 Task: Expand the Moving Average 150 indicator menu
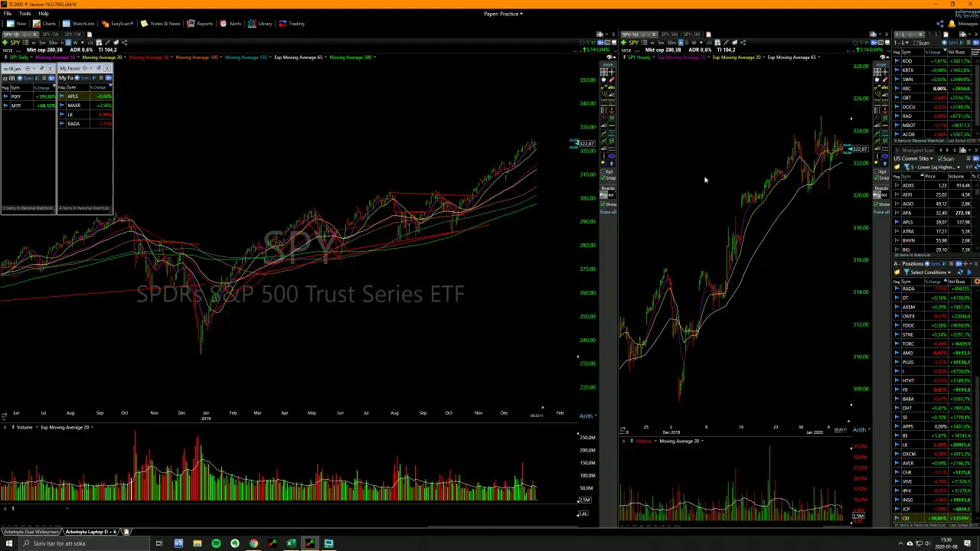tap(270, 57)
